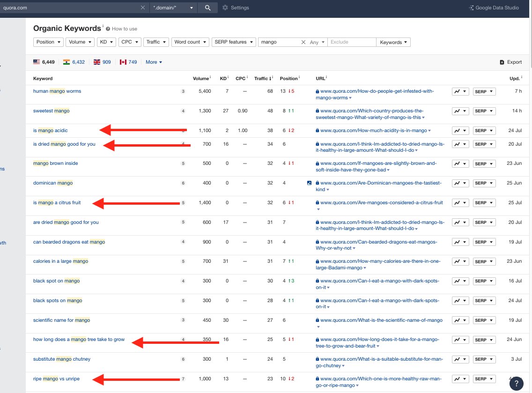Screen dimensions: 532x393
Task: Expand More countries dropdown
Action: point(154,62)
